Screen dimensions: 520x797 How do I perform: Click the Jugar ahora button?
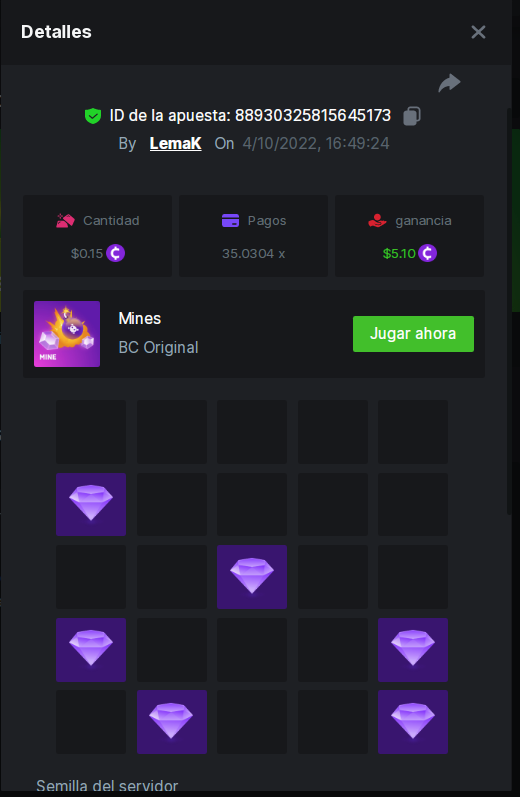click(x=413, y=334)
